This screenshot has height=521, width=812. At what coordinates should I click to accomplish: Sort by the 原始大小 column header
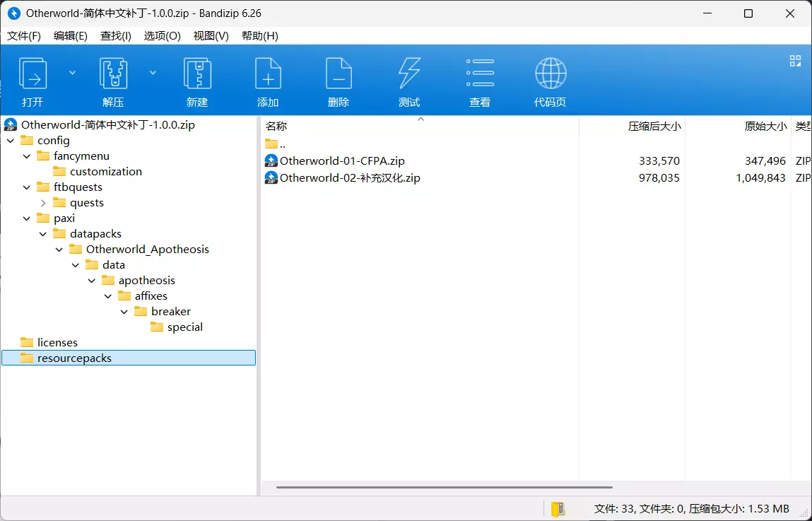[739, 126]
